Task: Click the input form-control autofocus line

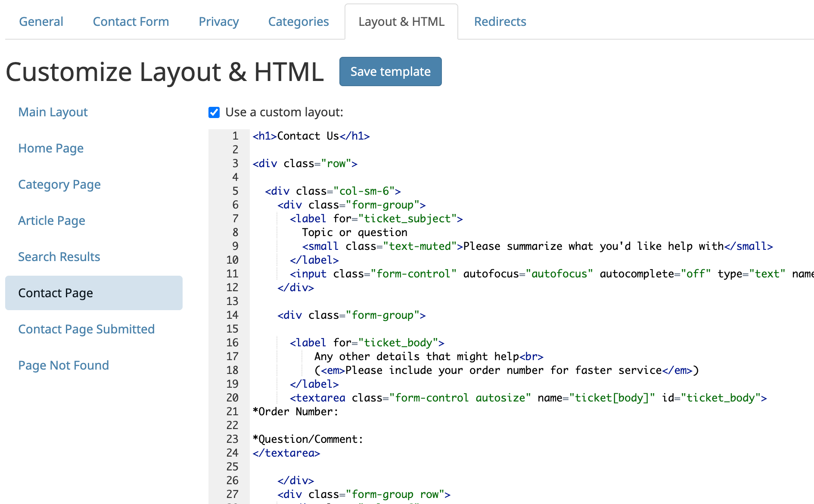Action: (x=552, y=274)
